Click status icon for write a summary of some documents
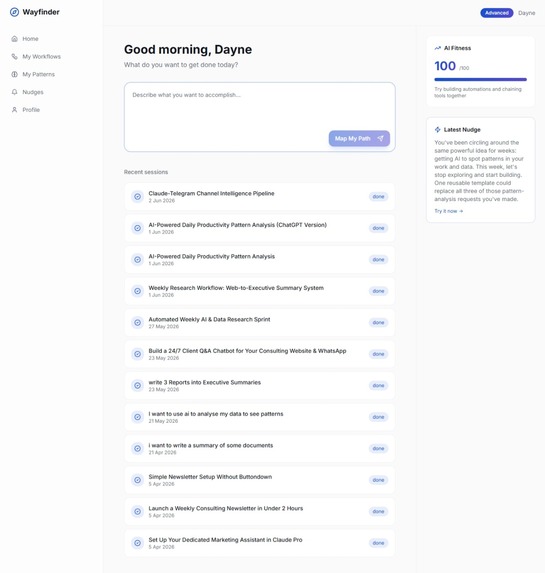Viewport: 545px width, 573px height. (x=137, y=448)
